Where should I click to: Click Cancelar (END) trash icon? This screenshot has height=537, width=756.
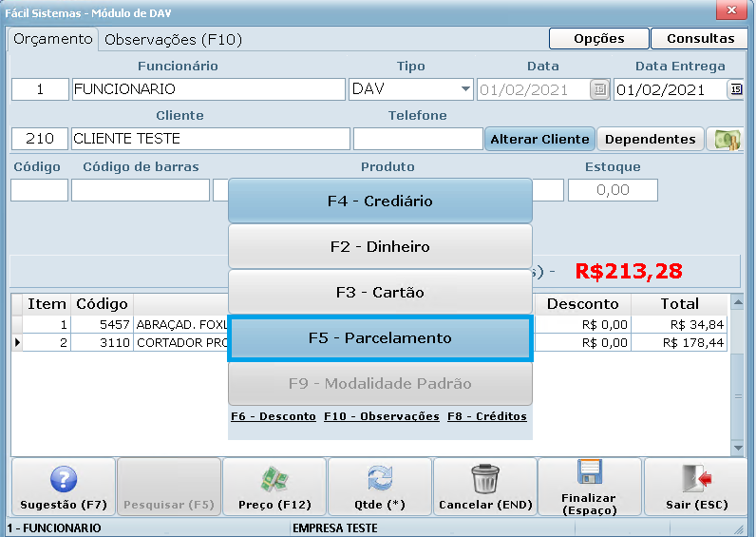(x=484, y=479)
